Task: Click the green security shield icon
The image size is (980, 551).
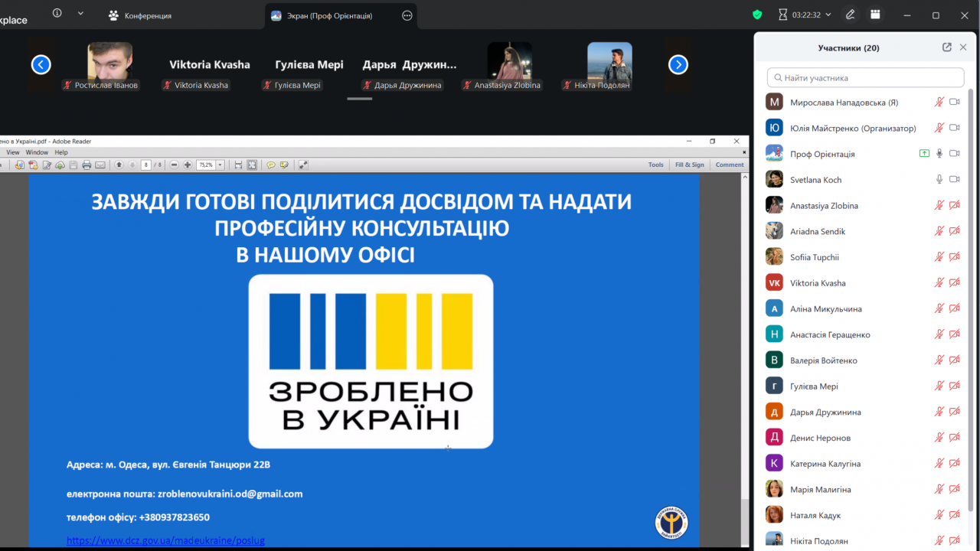Action: click(757, 15)
